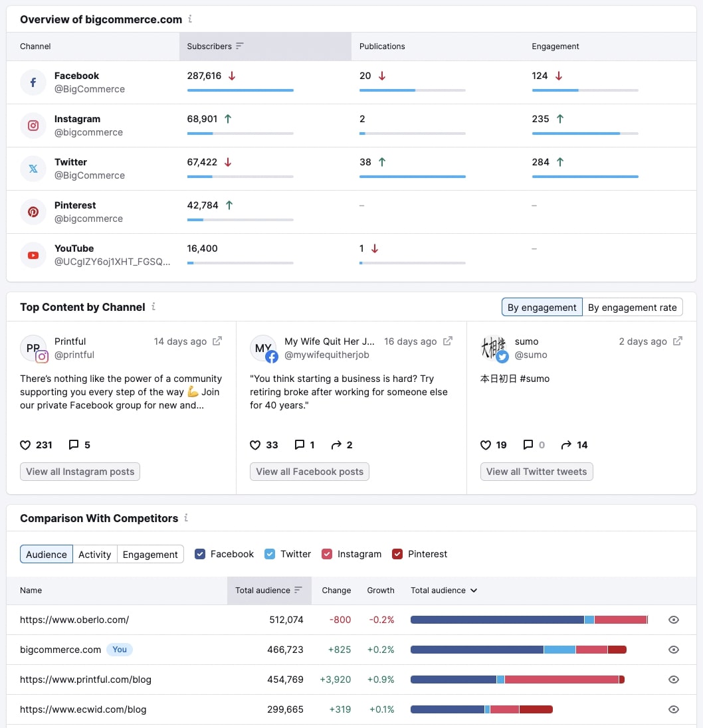Switch to the Engagement tab
The image size is (703, 728).
click(x=150, y=553)
